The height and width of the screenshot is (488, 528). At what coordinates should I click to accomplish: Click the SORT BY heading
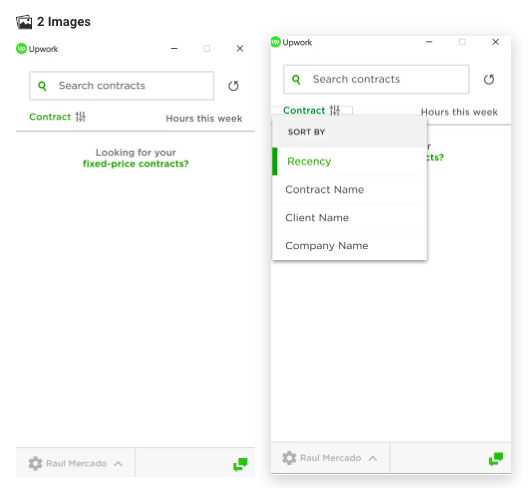(x=306, y=132)
